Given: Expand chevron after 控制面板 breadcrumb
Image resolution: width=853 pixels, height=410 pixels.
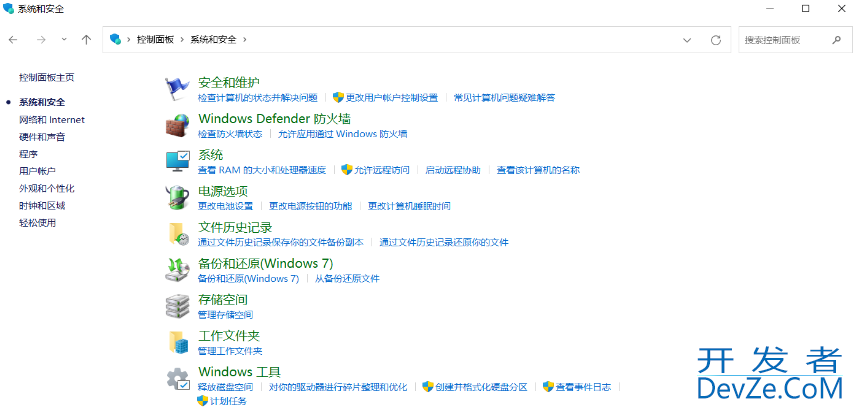Looking at the screenshot, I should pos(182,40).
